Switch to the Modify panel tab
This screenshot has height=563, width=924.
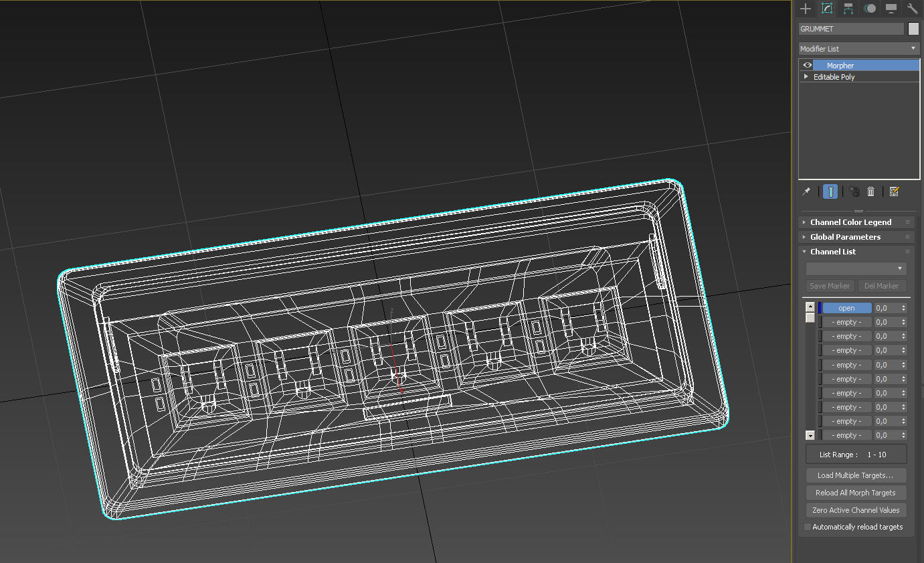827,9
